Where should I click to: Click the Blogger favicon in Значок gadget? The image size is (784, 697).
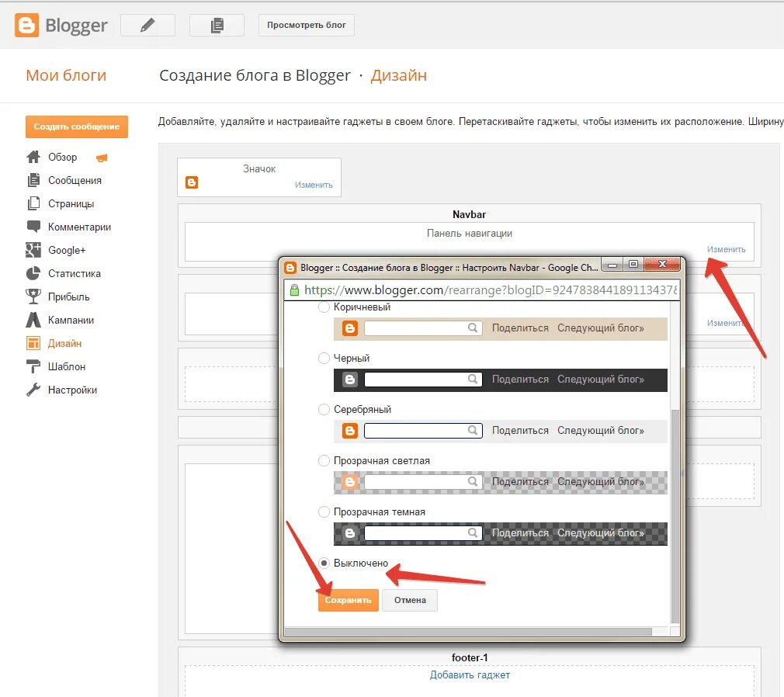point(192,182)
